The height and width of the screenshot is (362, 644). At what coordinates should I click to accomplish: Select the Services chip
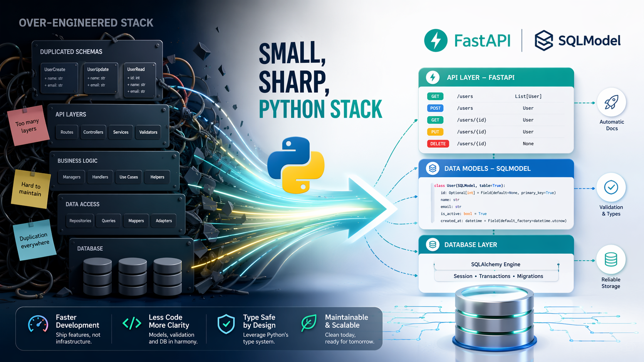pos(121,132)
